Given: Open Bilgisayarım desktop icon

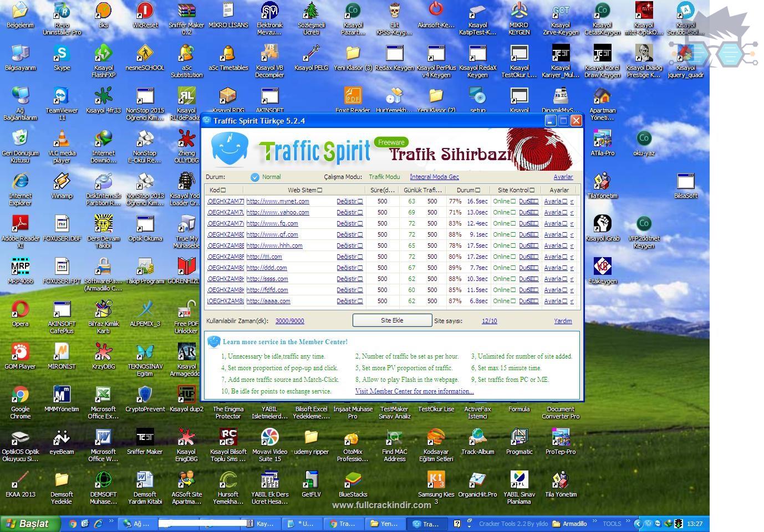Looking at the screenshot, I should coord(20,58).
